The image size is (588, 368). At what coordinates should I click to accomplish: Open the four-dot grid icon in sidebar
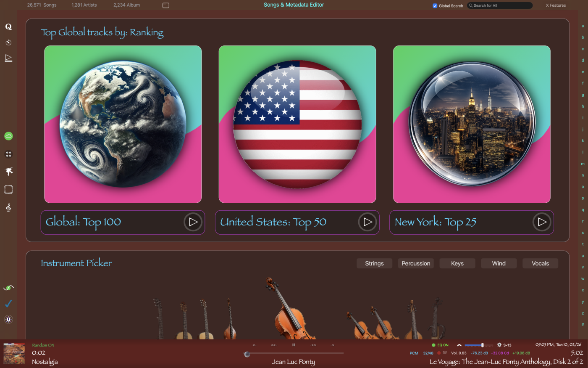tap(8, 154)
